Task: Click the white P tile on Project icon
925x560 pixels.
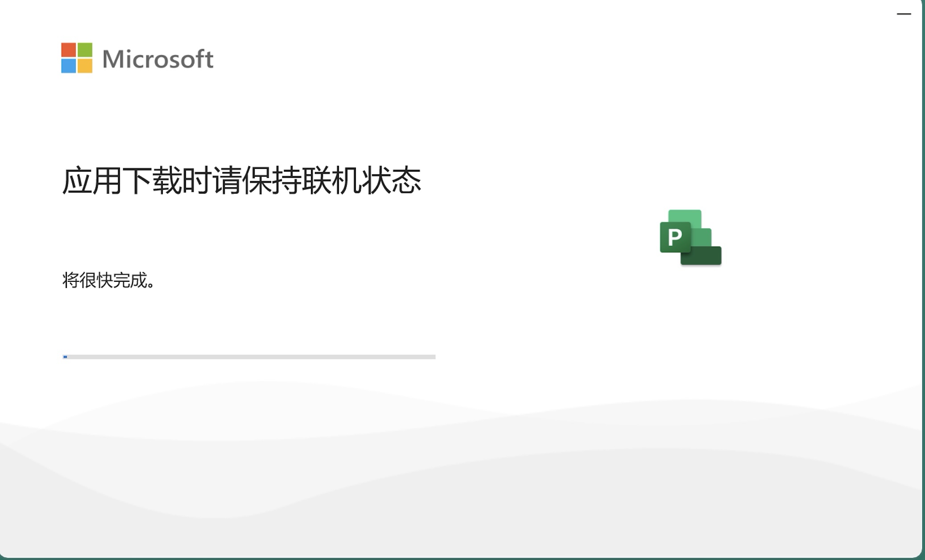Action: (675, 237)
